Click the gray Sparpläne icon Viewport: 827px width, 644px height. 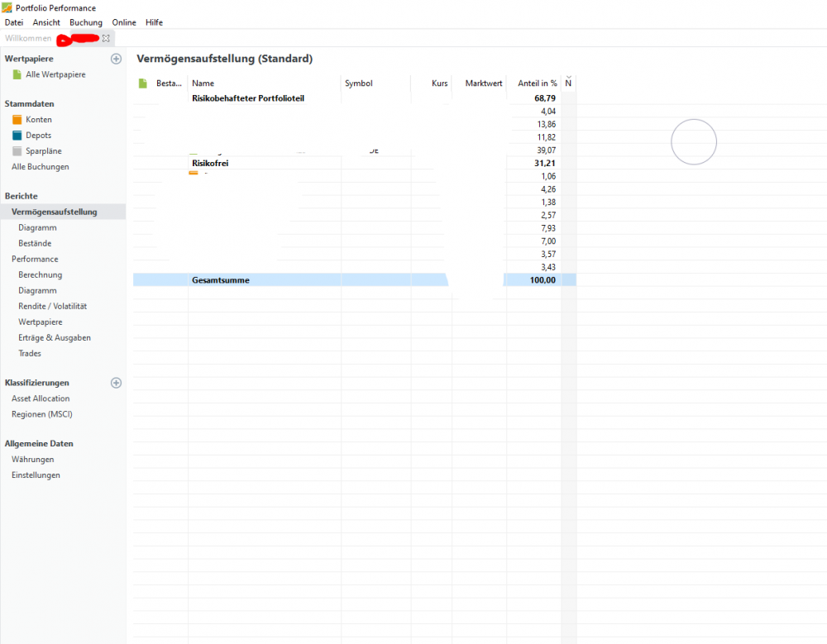click(x=17, y=151)
